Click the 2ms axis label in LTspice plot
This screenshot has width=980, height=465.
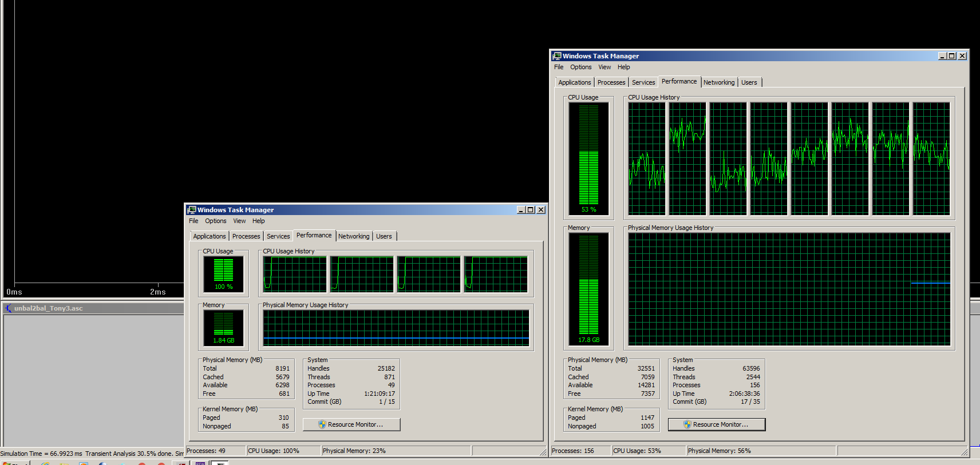(158, 292)
